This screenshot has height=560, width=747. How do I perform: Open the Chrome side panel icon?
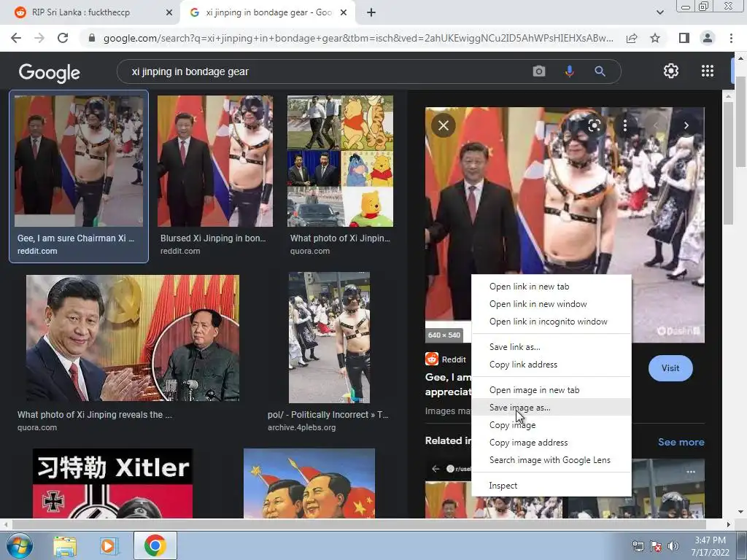tap(684, 38)
